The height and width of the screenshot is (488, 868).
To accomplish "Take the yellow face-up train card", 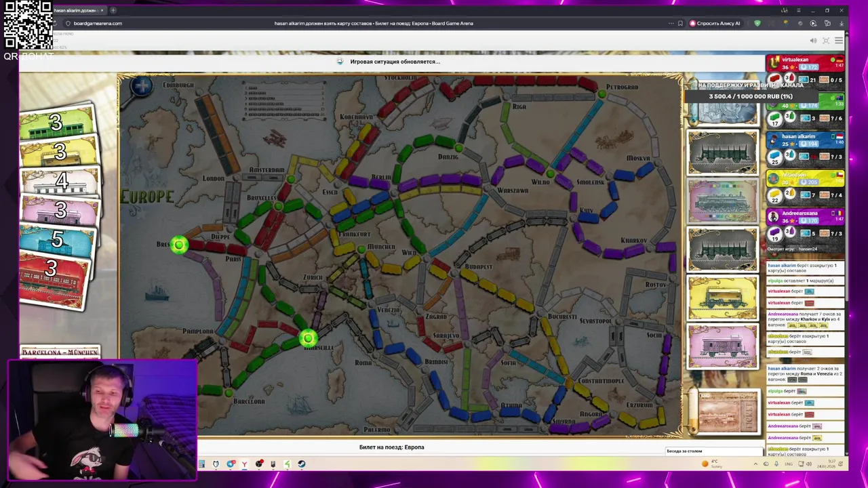I will 723,297.
